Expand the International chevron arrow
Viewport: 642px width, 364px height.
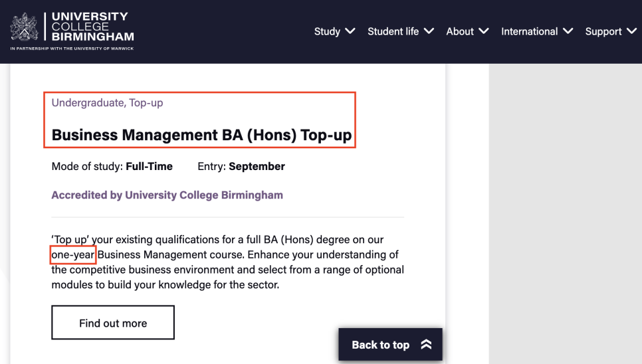(568, 31)
